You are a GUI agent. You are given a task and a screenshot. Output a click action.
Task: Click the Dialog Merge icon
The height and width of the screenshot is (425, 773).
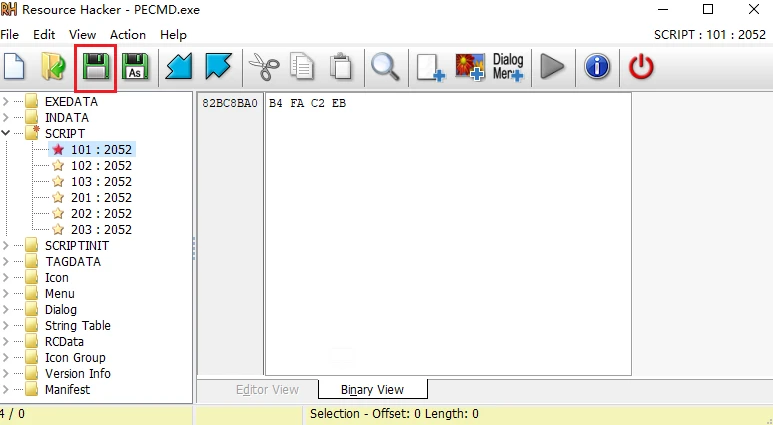click(x=508, y=67)
